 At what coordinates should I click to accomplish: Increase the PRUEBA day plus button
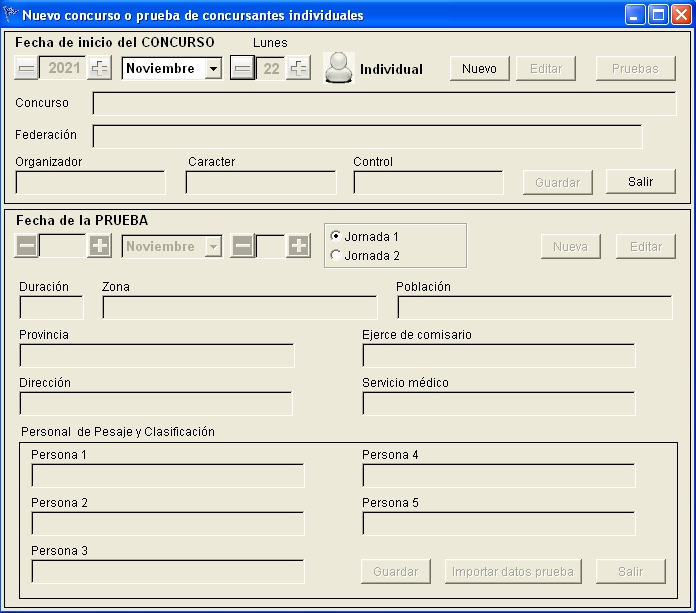298,246
